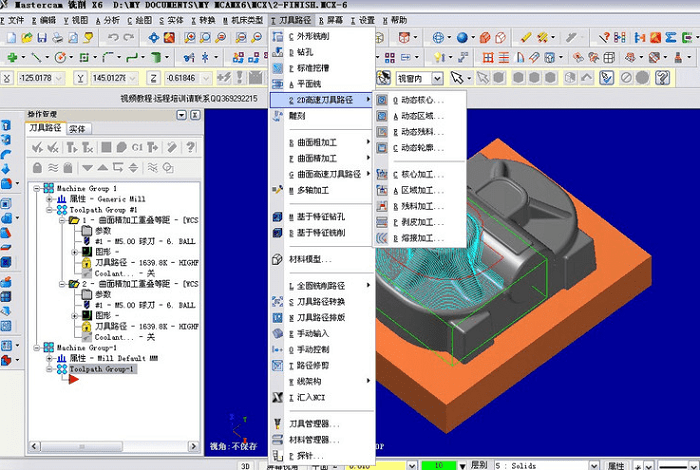Repaint the screen with the orange icon
The width and height of the screenshot is (700, 470).
pos(169,38)
